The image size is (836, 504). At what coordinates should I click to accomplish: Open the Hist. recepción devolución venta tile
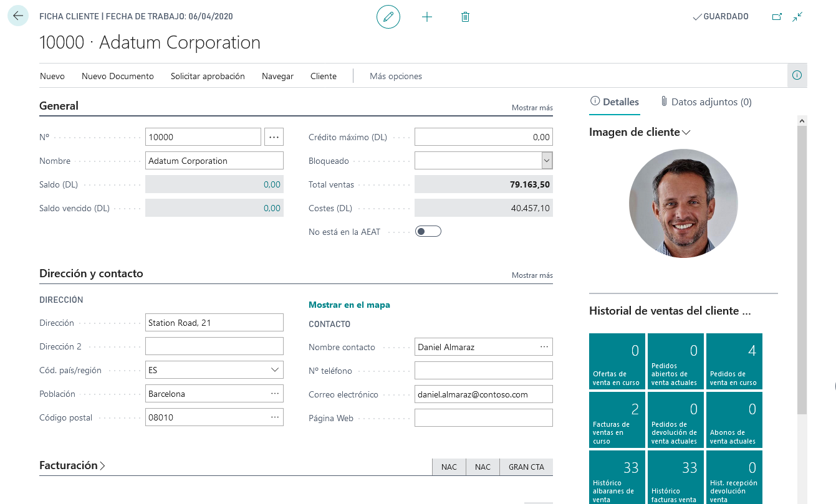coord(734,477)
